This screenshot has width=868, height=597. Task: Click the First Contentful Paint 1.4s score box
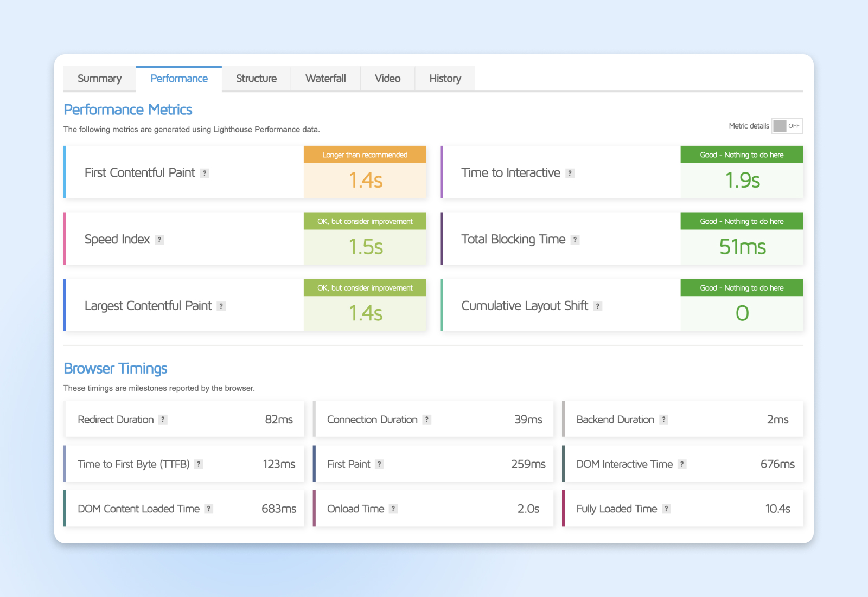(365, 180)
